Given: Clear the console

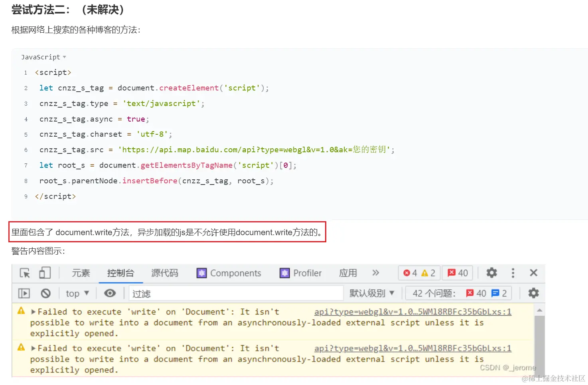Looking at the screenshot, I should coord(46,294).
